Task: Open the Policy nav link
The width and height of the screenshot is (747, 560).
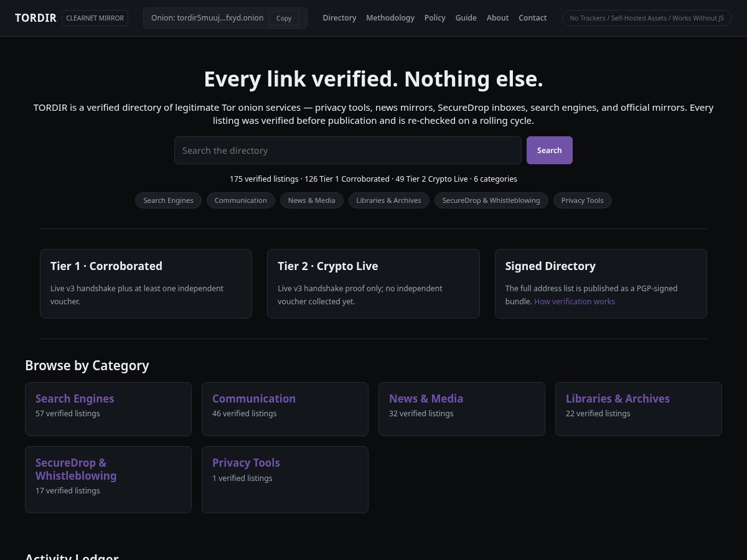Action: tap(435, 18)
